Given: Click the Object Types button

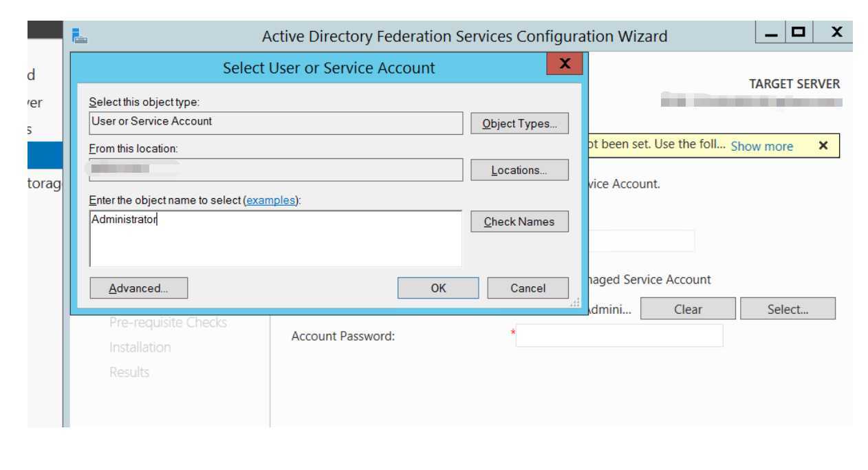Looking at the screenshot, I should point(519,123).
